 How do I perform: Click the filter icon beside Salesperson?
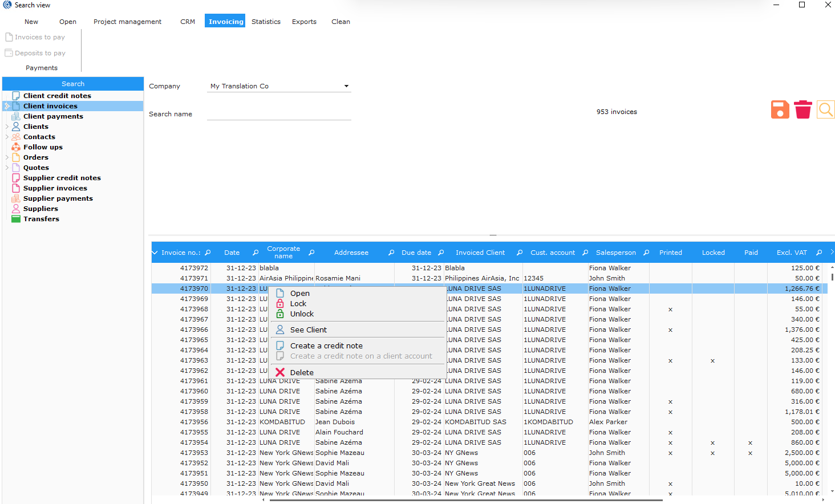646,253
